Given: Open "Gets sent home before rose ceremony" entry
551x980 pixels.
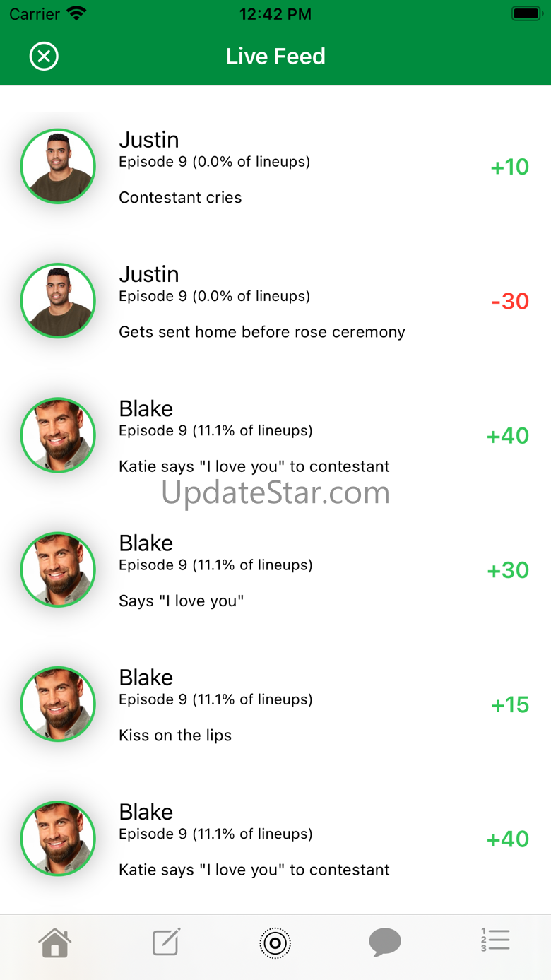Looking at the screenshot, I should pos(262,332).
